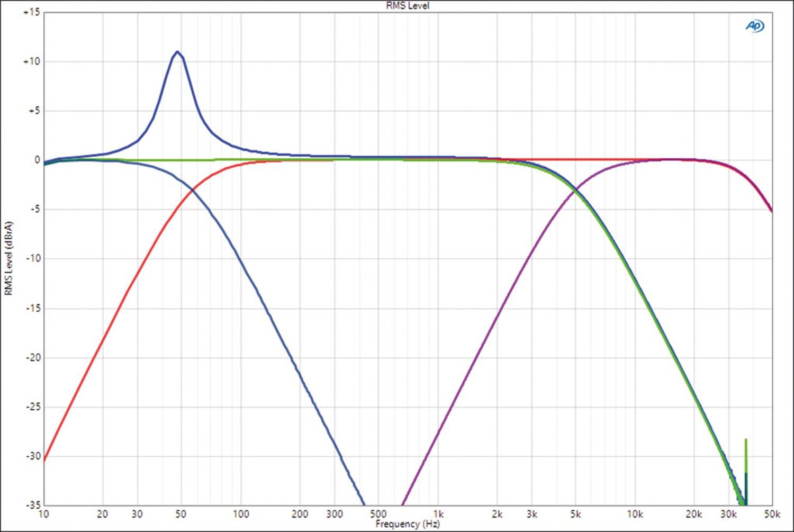Click the peak of the blue resonance curve

pyautogui.click(x=177, y=52)
